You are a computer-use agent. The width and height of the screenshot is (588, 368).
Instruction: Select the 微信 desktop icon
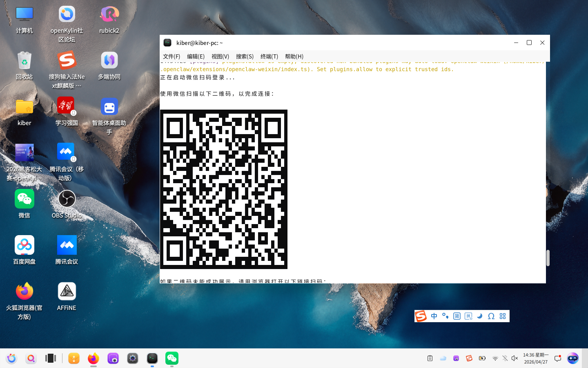pos(24,204)
